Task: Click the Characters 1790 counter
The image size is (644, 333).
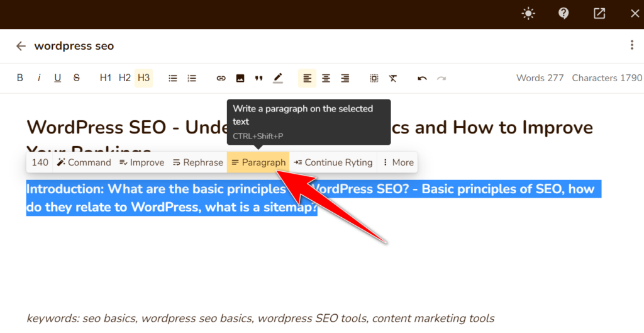Action: (x=607, y=77)
